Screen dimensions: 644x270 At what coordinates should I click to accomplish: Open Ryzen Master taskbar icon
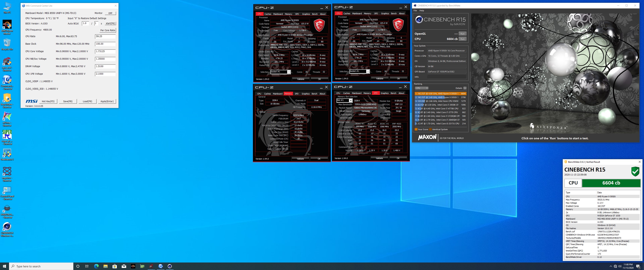(133, 266)
